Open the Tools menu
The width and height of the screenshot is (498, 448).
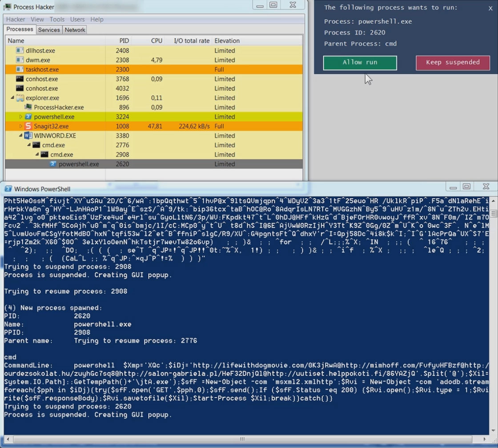(x=57, y=20)
